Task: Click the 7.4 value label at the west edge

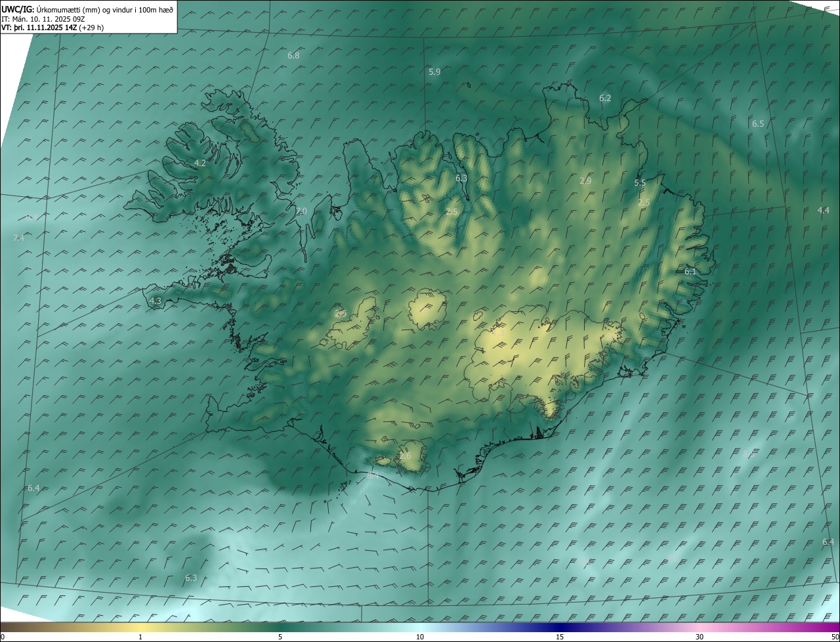Action: click(x=18, y=238)
